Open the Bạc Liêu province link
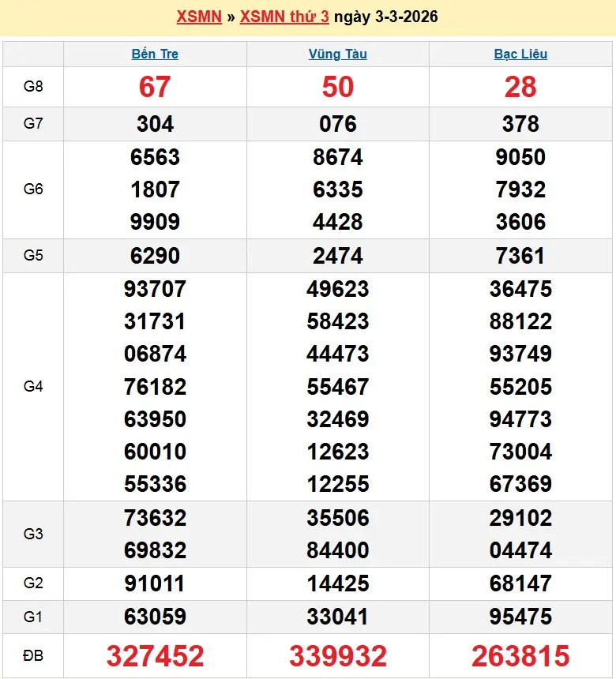This screenshot has width=616, height=679. [x=520, y=54]
